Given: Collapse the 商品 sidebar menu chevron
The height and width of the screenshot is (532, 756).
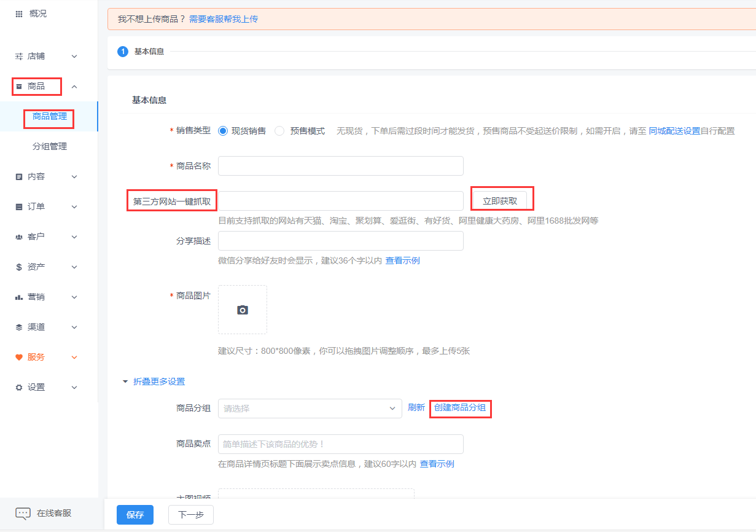Looking at the screenshot, I should (x=74, y=87).
